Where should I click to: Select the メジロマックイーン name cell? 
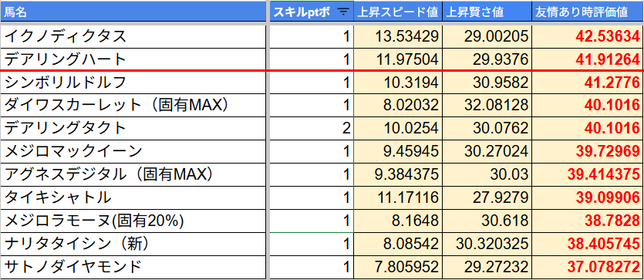tap(133, 151)
